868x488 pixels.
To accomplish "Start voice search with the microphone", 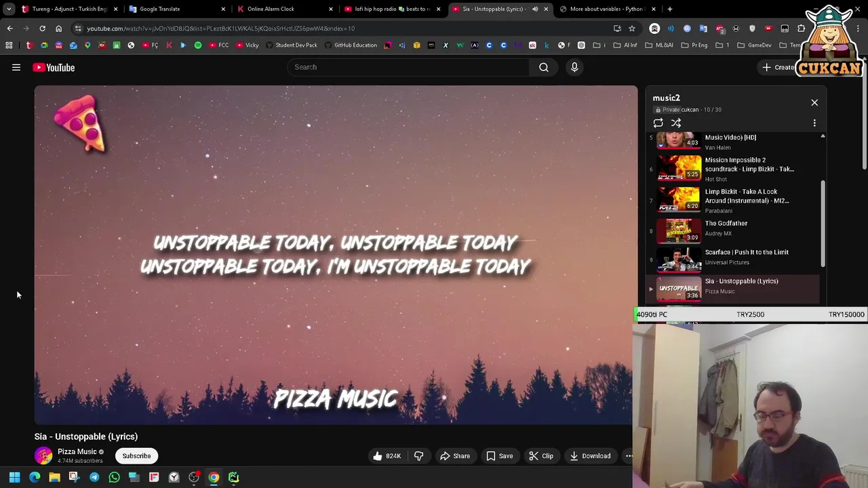I will coord(574,67).
